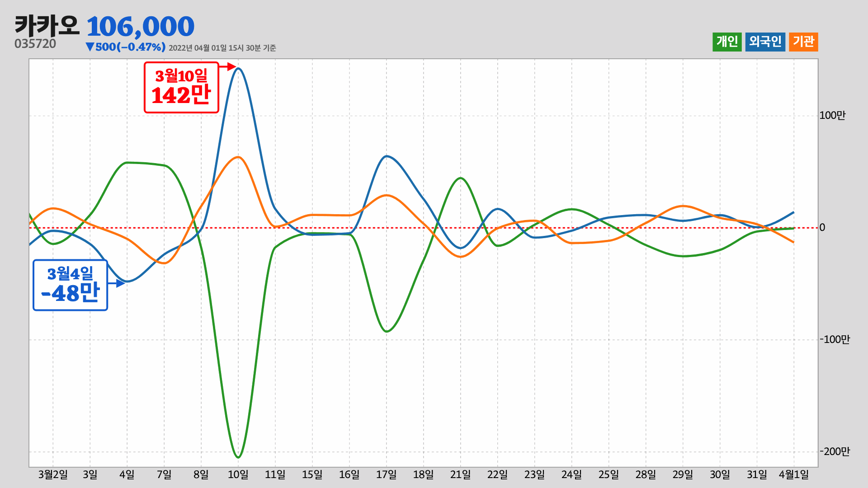Click the ▼500(-0.47%) change indicator
Image resolution: width=868 pixels, height=488 pixels.
tap(126, 47)
